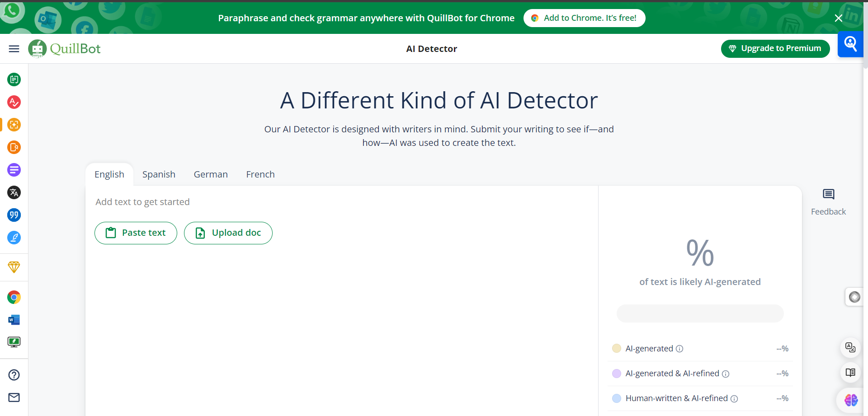
Task: Open QuillBot for macOS desktop icon
Action: click(x=14, y=342)
